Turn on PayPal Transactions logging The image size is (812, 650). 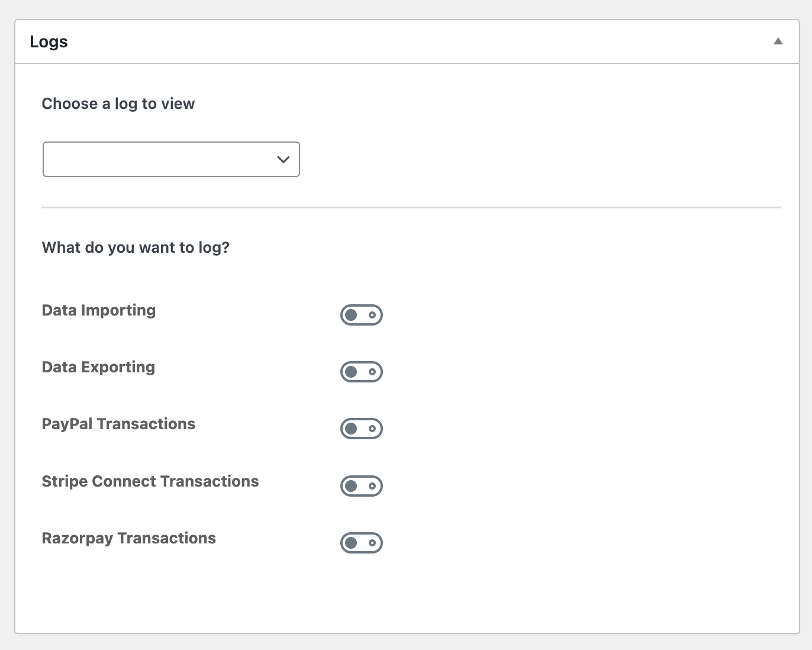[362, 429]
